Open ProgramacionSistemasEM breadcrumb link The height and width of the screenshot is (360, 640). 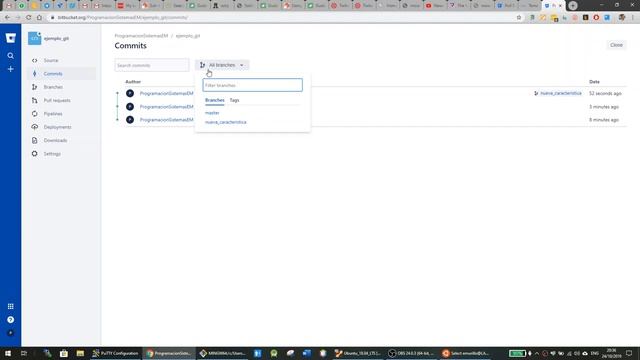pyautogui.click(x=141, y=36)
